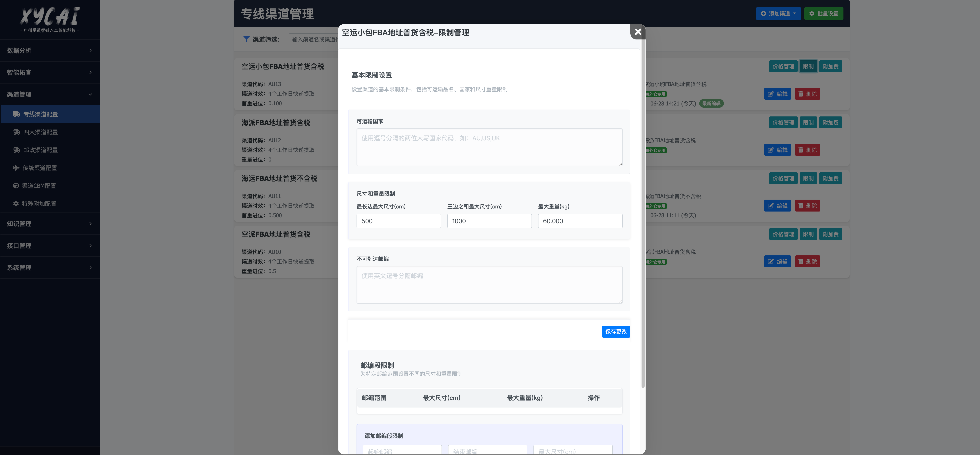
Task: Click the gear icon in 批量设置 button
Action: [812, 13]
